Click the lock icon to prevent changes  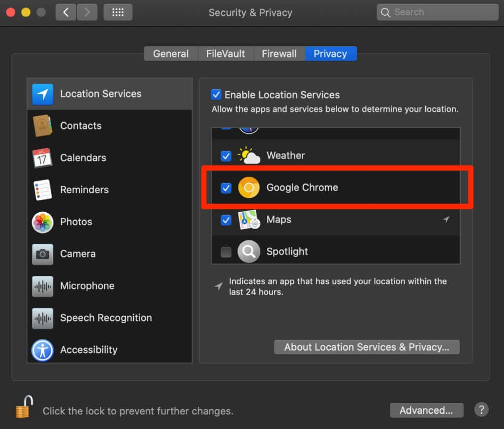tap(25, 407)
